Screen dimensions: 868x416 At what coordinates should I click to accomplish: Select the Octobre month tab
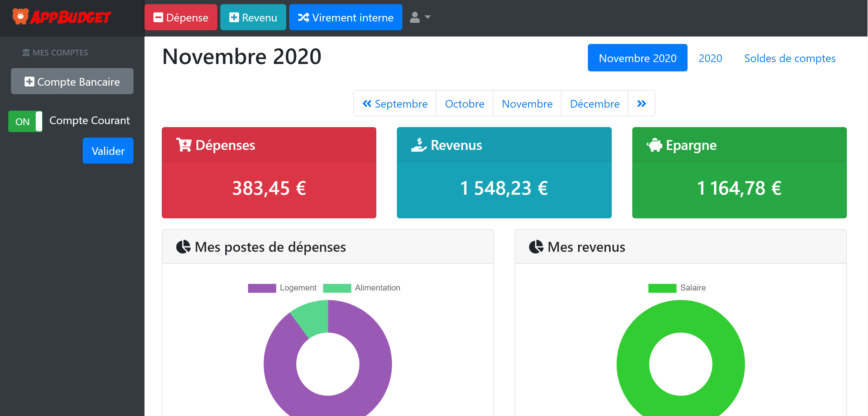pyautogui.click(x=464, y=104)
